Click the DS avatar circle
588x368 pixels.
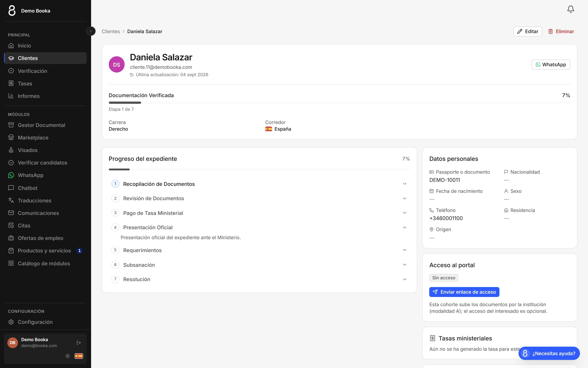coord(117,65)
